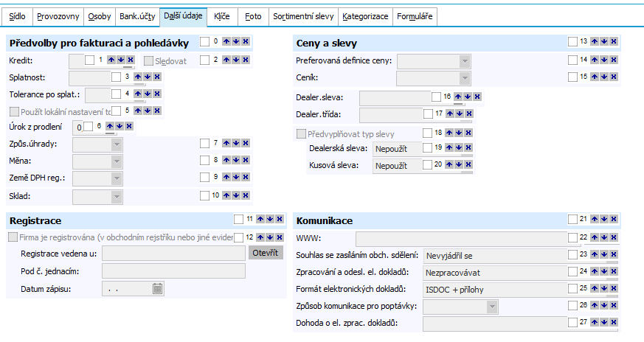Tick the checkbox numbered 14
The width and height of the screenshot is (644, 342).
click(572, 60)
